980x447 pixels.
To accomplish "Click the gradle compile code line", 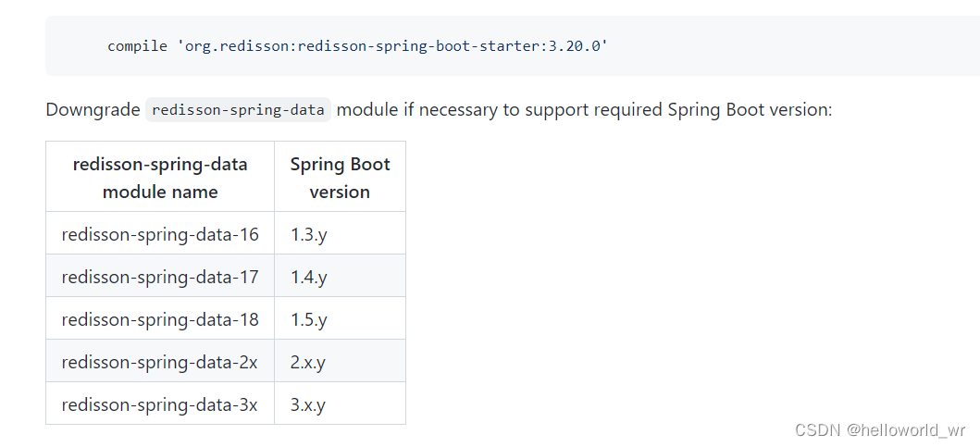I will click(357, 45).
